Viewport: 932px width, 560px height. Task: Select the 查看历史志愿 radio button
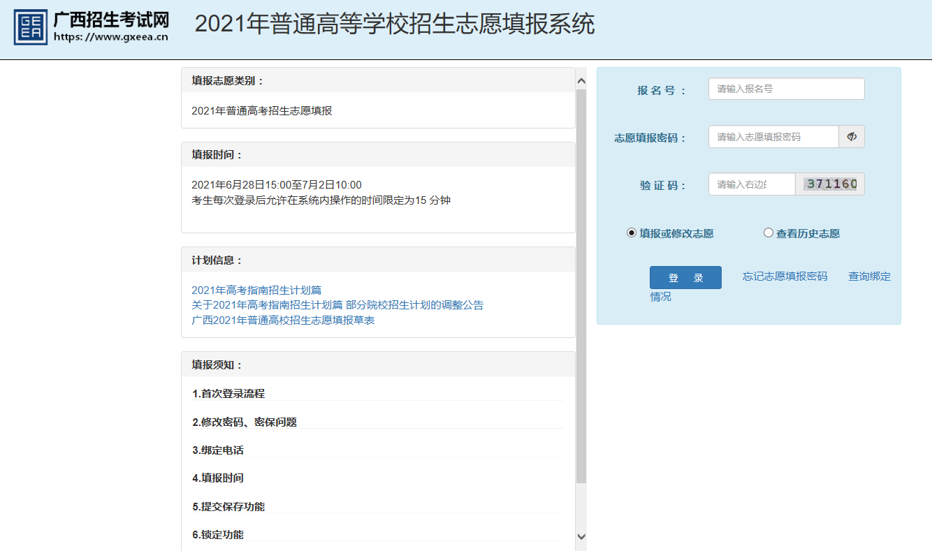click(769, 233)
